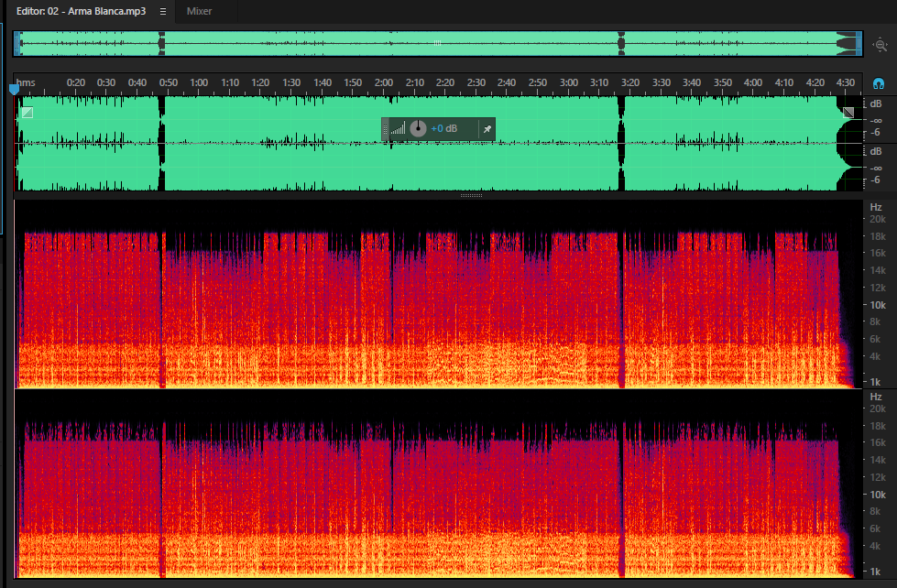Click 10k on the top frequency scale
This screenshot has width=897, height=588.
pos(878,305)
